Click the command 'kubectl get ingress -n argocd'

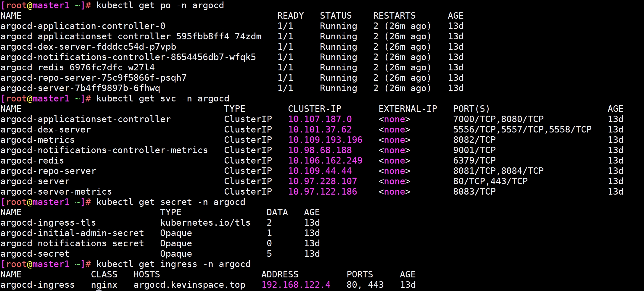pyautogui.click(x=173, y=264)
